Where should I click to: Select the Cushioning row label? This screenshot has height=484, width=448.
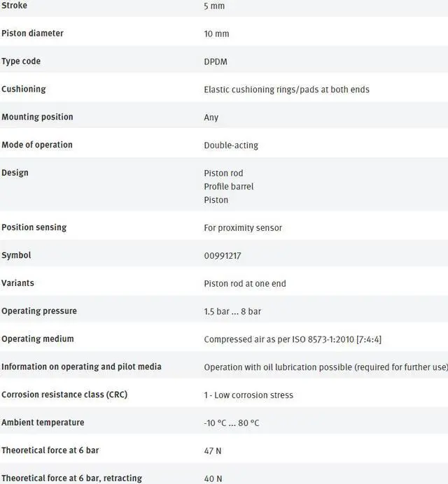pos(24,89)
